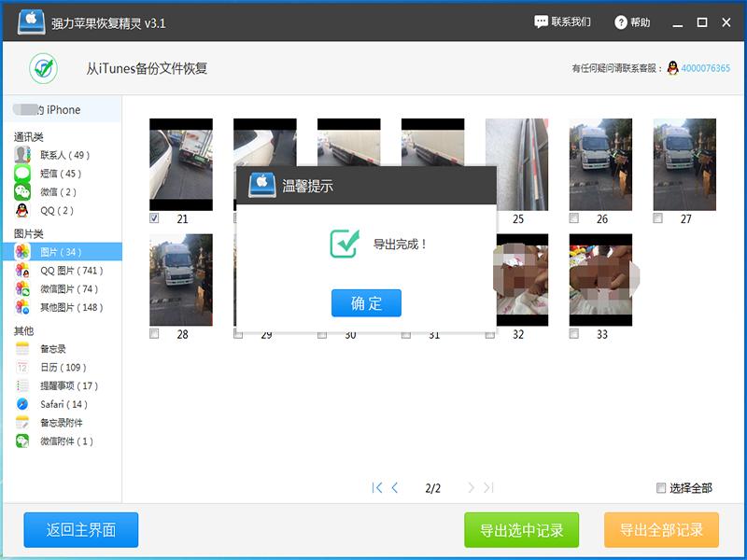Viewport: 747px width, 560px height.
Task: Uncheck photo 21's selection checkbox
Action: pyautogui.click(x=155, y=216)
